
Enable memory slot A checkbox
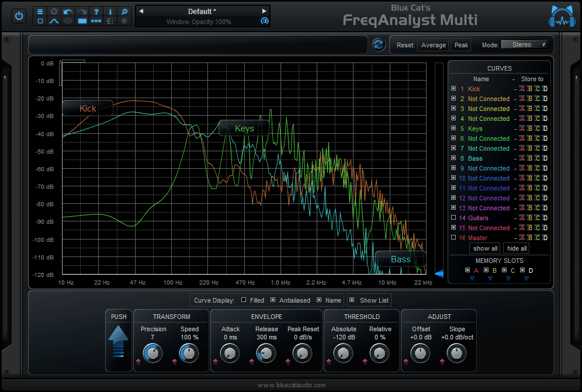pos(467,269)
